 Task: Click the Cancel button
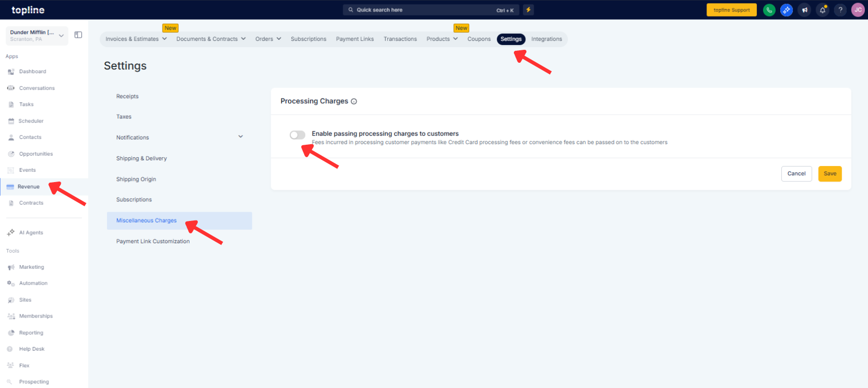pos(796,174)
